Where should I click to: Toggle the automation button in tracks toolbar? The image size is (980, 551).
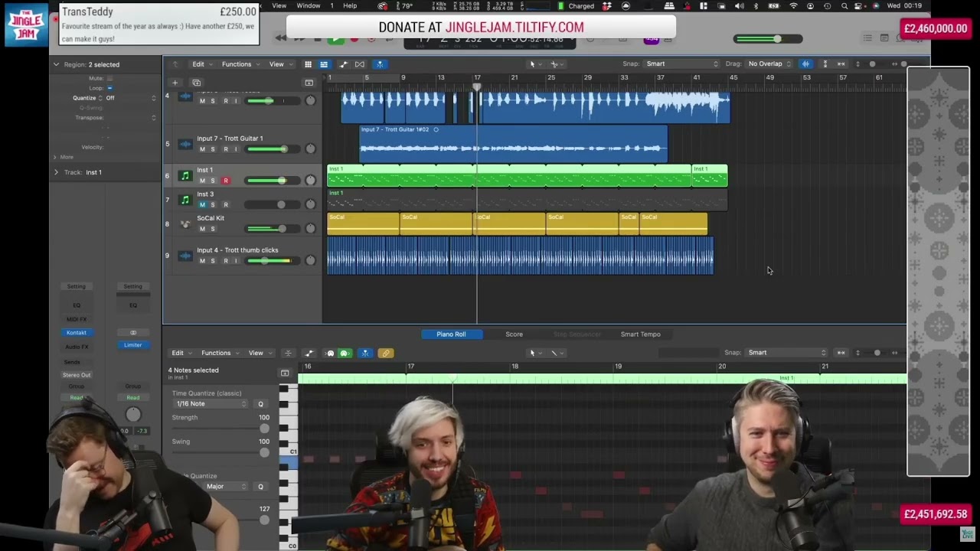pos(342,64)
